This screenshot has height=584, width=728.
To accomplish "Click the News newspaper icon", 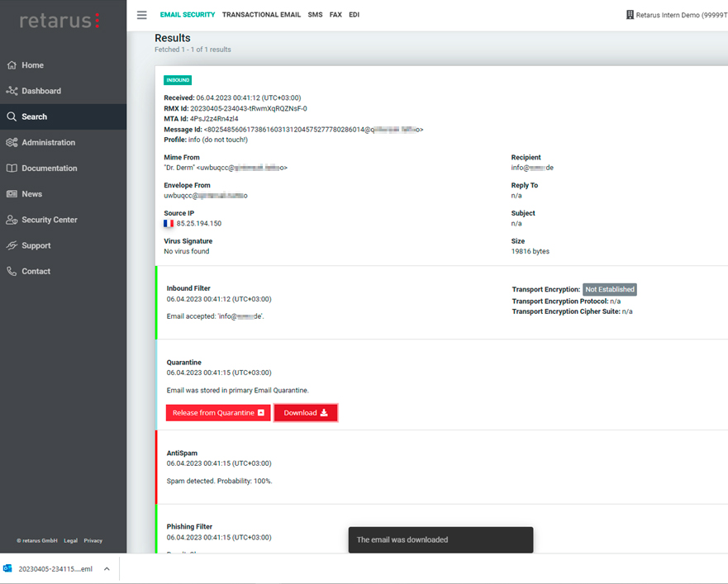I will coord(12,194).
